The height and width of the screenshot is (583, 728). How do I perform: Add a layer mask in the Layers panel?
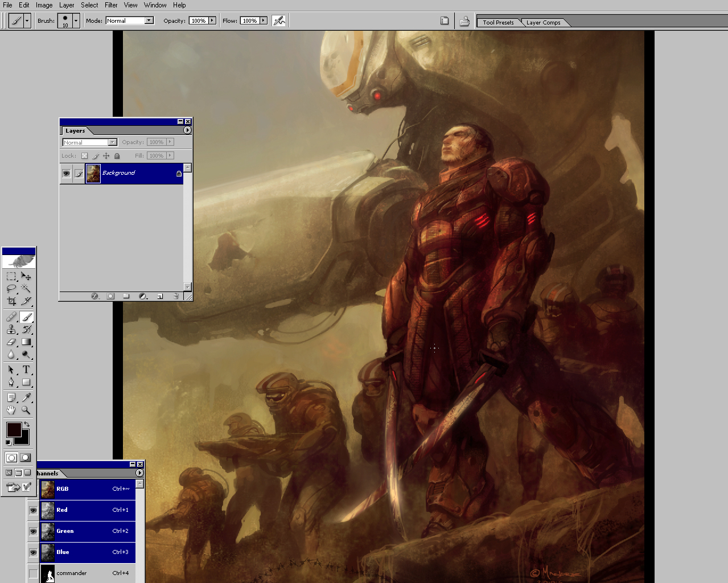pyautogui.click(x=110, y=296)
